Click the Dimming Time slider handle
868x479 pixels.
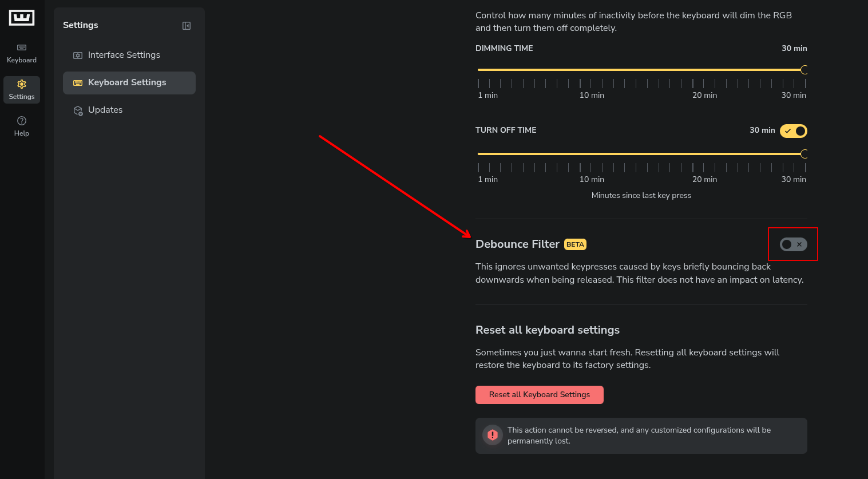[x=804, y=70]
